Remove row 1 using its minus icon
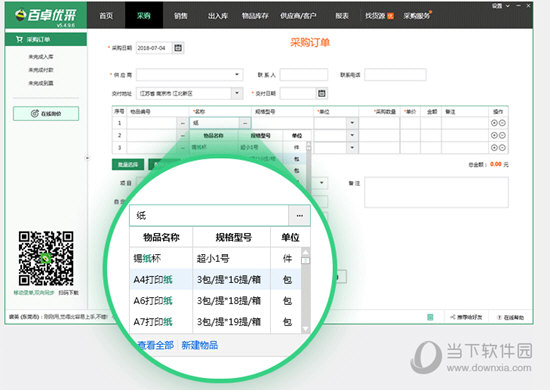550x390 pixels. coord(502,123)
